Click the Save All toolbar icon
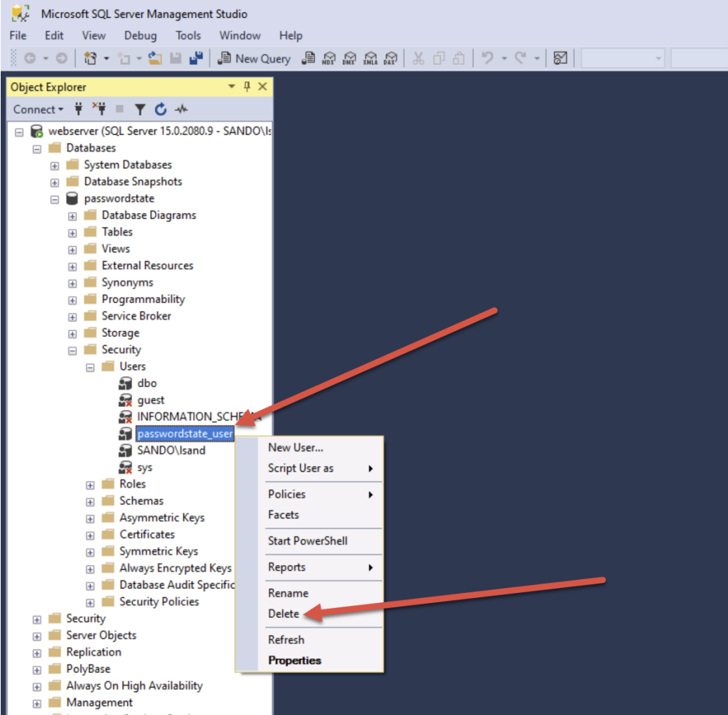 click(196, 58)
